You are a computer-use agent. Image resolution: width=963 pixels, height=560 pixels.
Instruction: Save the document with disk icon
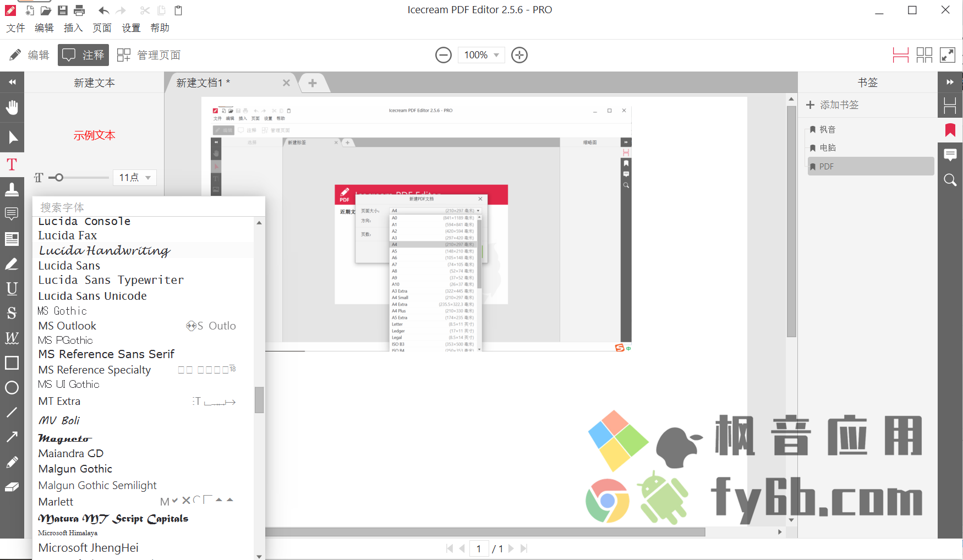[x=63, y=10]
